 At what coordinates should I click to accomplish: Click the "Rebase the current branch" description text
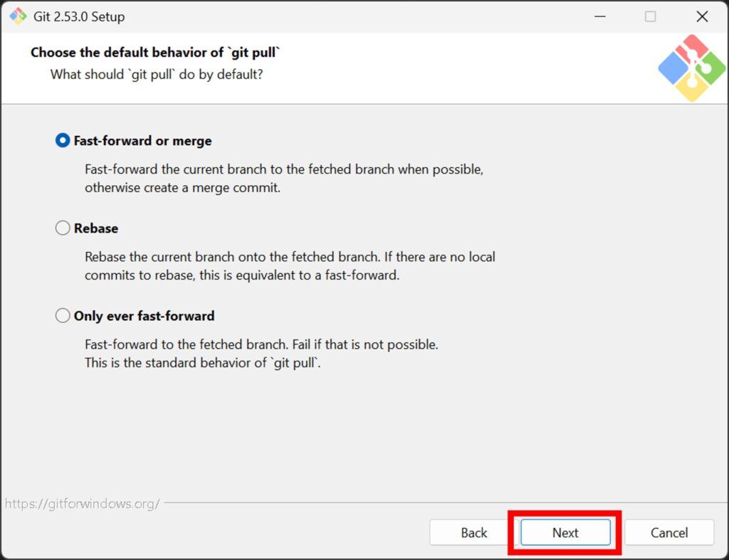pyautogui.click(x=290, y=257)
